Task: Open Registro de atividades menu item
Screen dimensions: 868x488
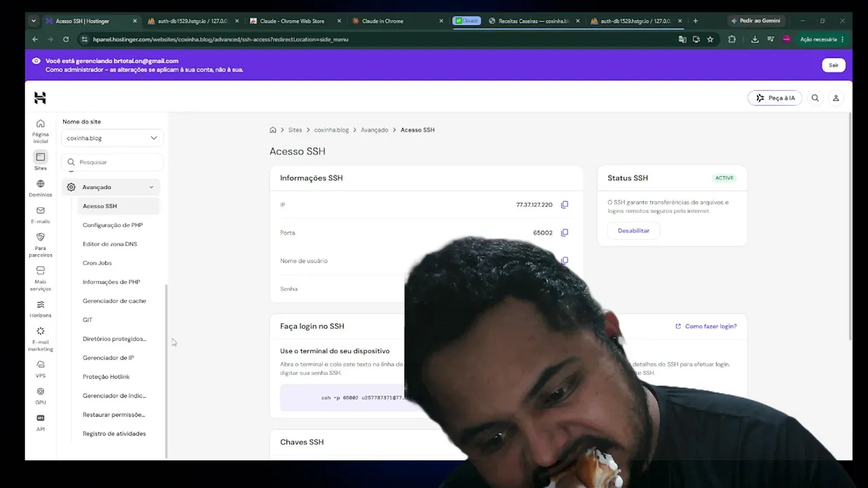Action: [x=114, y=434]
